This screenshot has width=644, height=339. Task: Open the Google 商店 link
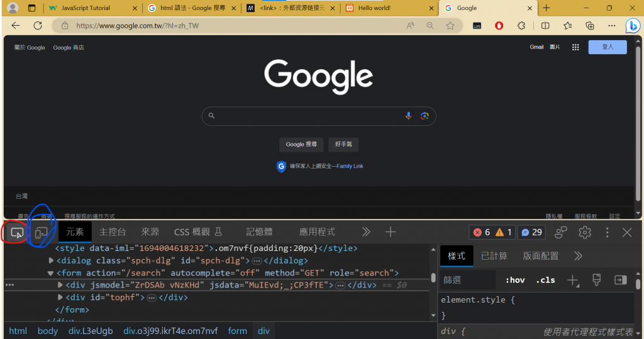pyautogui.click(x=68, y=48)
